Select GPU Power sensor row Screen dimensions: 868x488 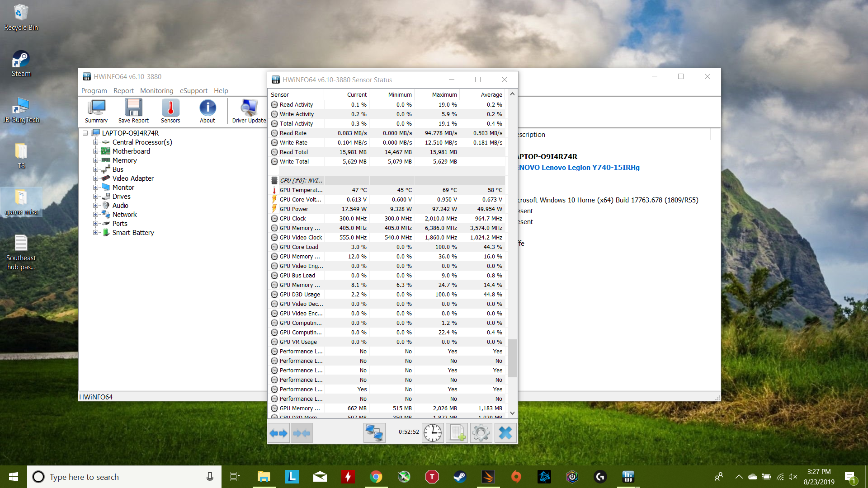(x=387, y=209)
